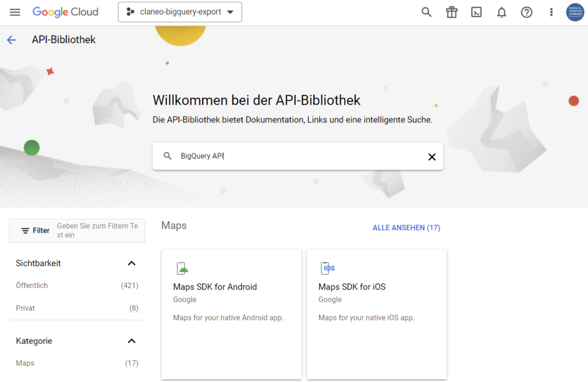Open the user account avatar

(x=575, y=12)
